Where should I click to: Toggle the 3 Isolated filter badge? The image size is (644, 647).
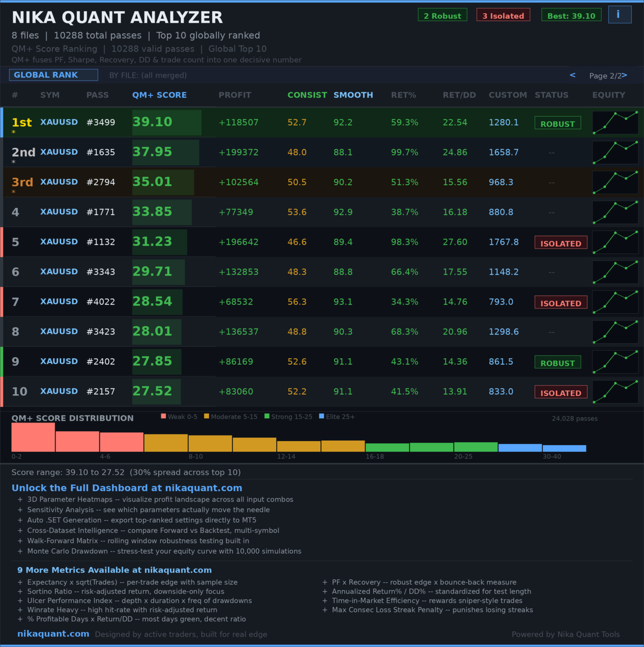(x=503, y=14)
